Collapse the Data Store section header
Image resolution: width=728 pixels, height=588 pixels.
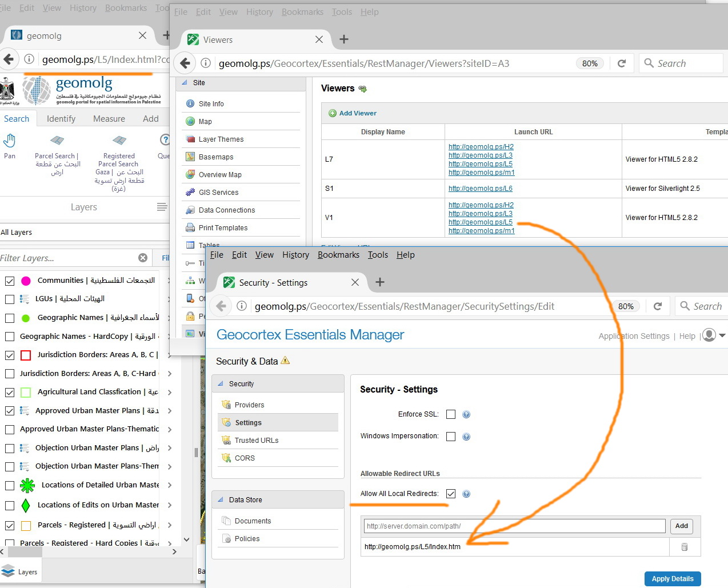pyautogui.click(x=221, y=499)
